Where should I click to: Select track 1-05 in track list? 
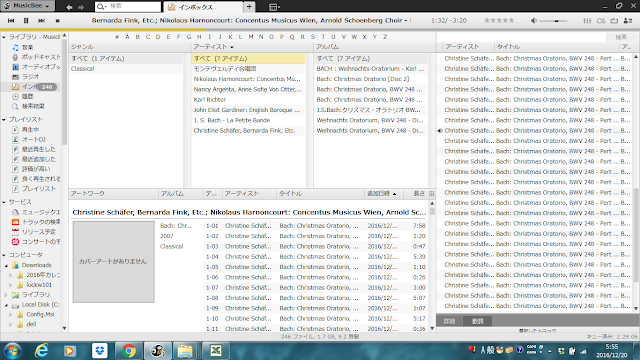(315, 267)
